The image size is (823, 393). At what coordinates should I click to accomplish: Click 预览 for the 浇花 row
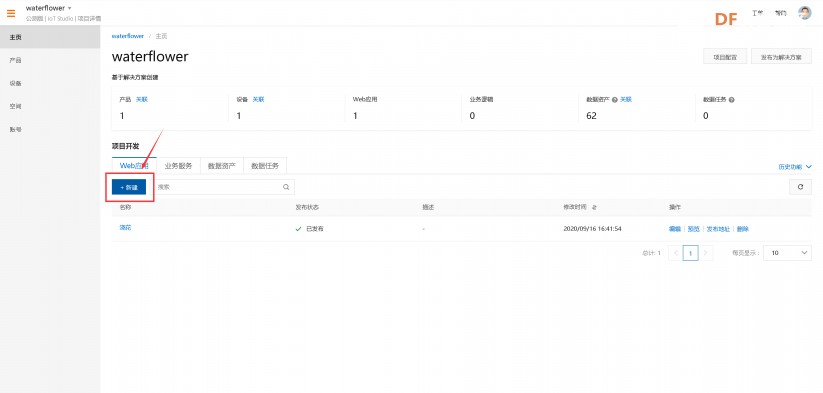pyautogui.click(x=693, y=229)
